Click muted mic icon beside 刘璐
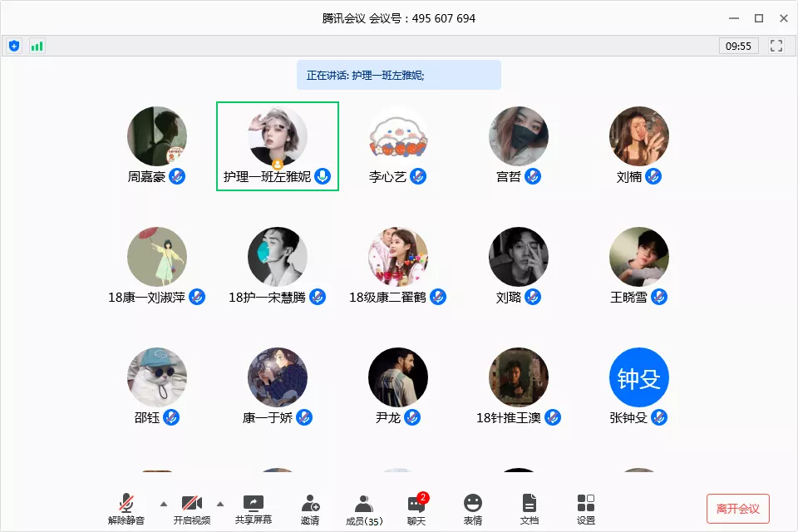Image resolution: width=798 pixels, height=532 pixels. pyautogui.click(x=532, y=297)
